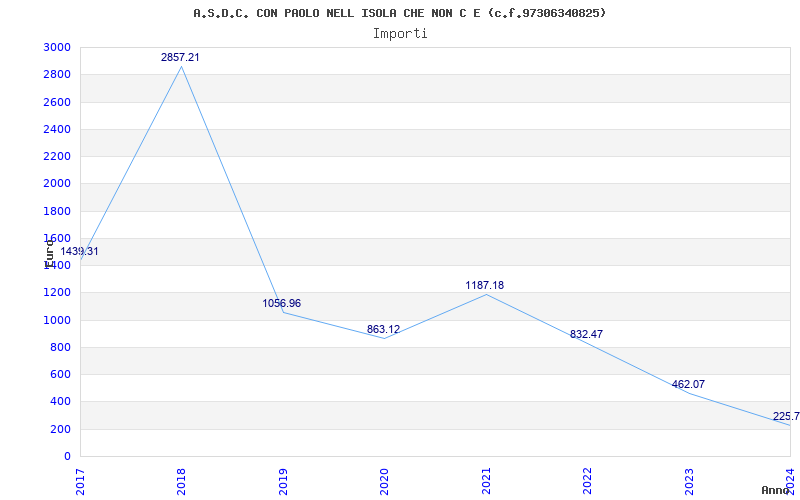This screenshot has width=800, height=500.
Task: Click the y-axis tick 800
Action: point(61,347)
